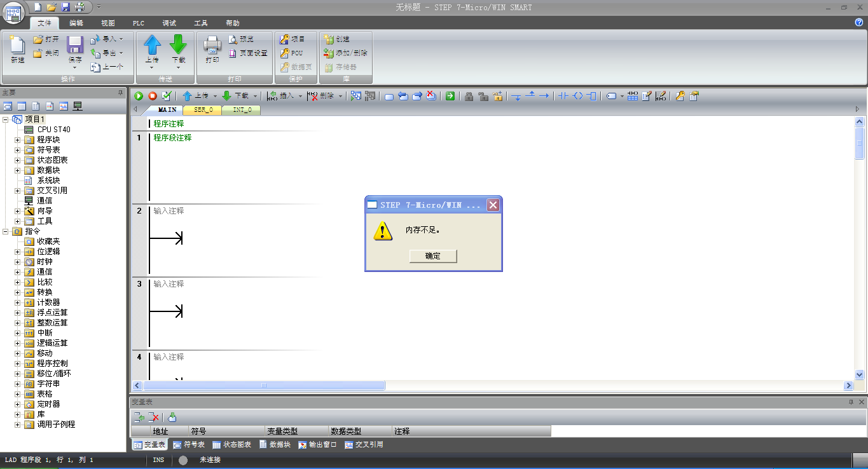Expand the 位逻辑 instruction folder

(x=18, y=252)
